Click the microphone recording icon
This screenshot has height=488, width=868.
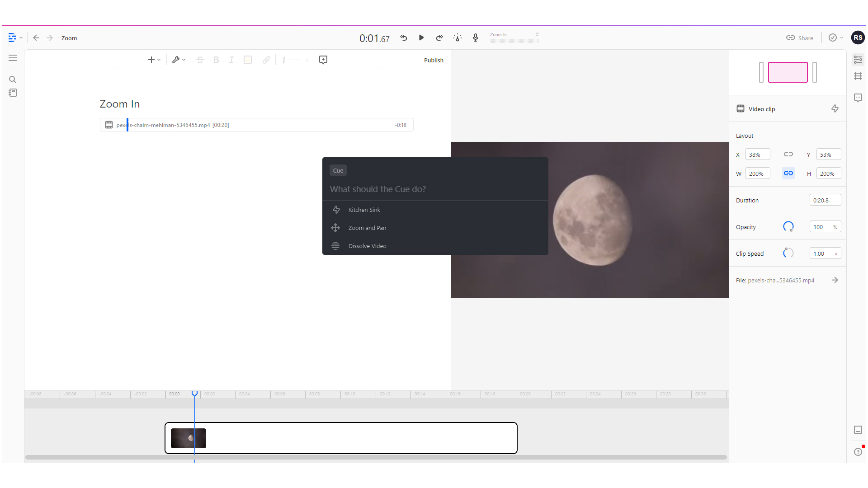tap(475, 38)
